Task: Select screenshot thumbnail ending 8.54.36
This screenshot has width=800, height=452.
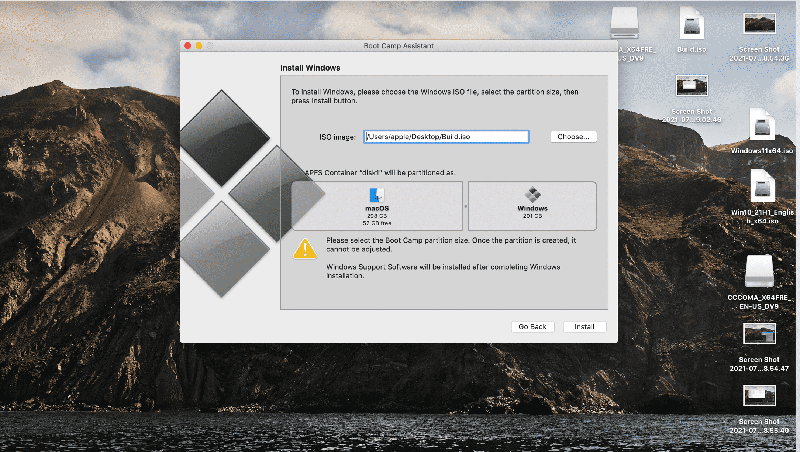Action: (x=759, y=24)
